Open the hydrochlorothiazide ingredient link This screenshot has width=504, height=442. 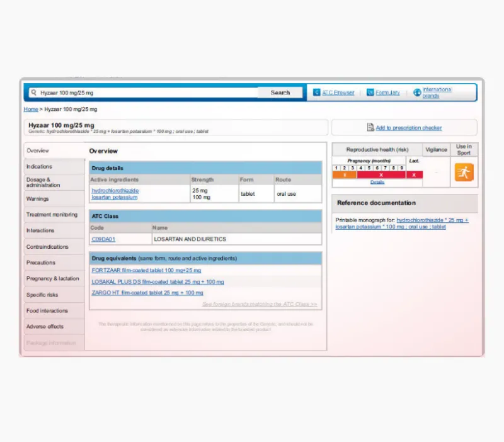[115, 191]
